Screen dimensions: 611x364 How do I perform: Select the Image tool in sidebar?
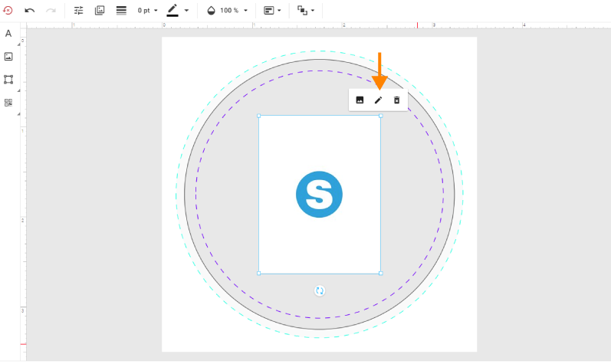click(x=8, y=57)
